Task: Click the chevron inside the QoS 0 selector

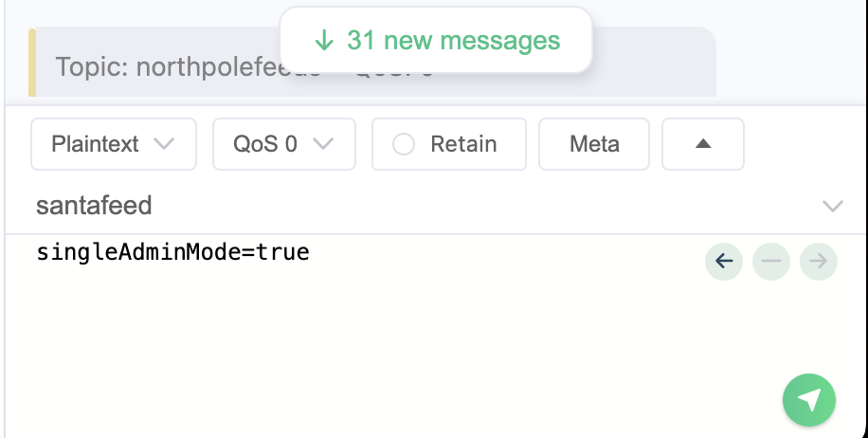Action: [323, 144]
